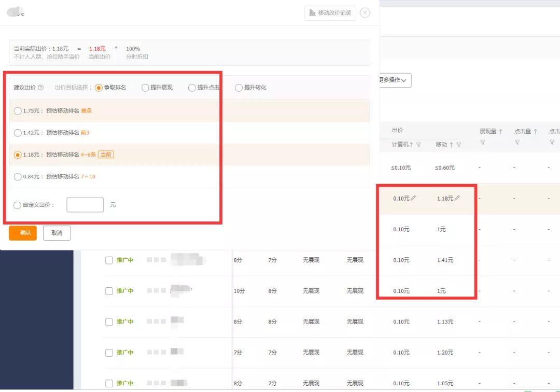Screen dimensions: 560x392
Task: Sort 移动 column with ascending arrow
Action: pyautogui.click(x=451, y=144)
